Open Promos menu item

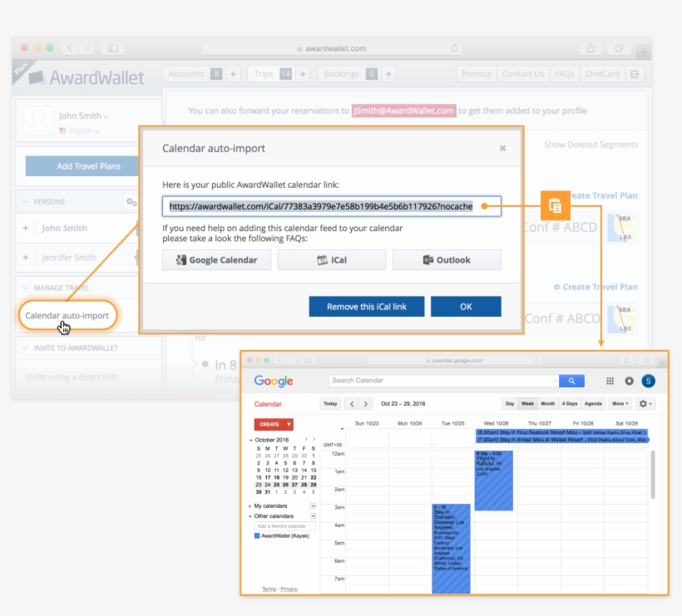point(477,74)
